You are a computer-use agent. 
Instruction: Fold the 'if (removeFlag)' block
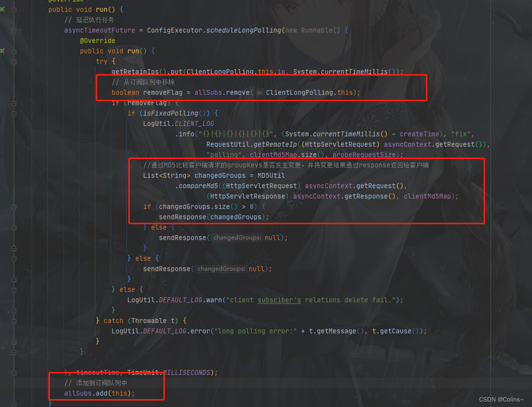coord(14,103)
